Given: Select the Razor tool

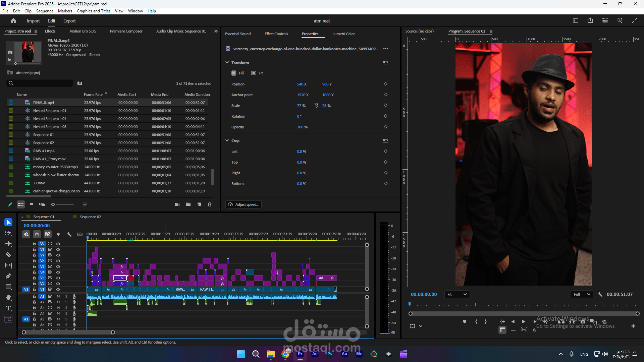Looking at the screenshot, I should coord(8,255).
